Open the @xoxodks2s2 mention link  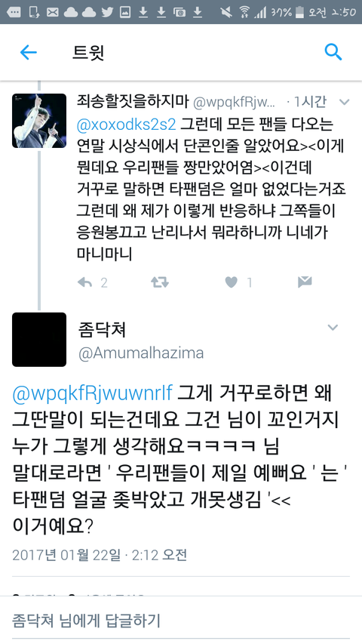pyautogui.click(x=126, y=123)
